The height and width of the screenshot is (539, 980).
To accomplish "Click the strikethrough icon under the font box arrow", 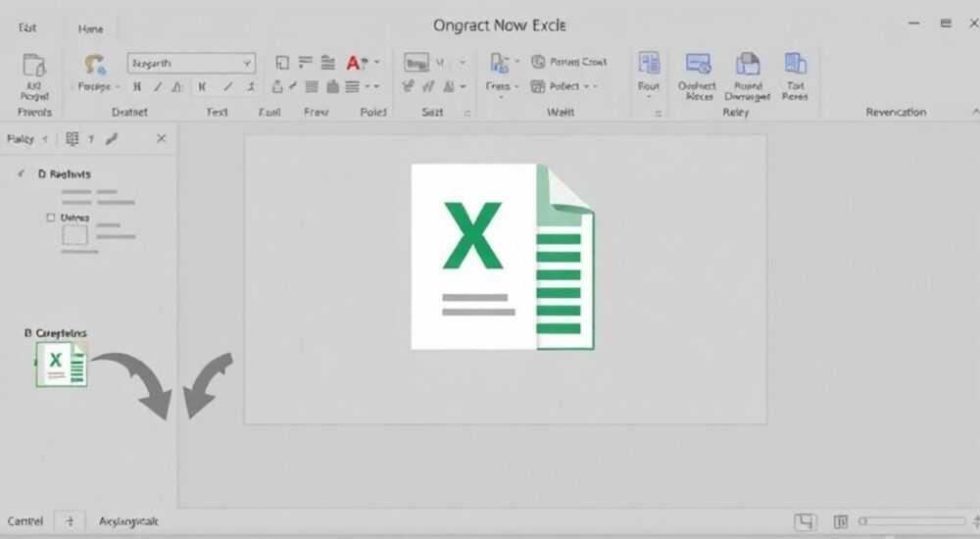I will 251,87.
